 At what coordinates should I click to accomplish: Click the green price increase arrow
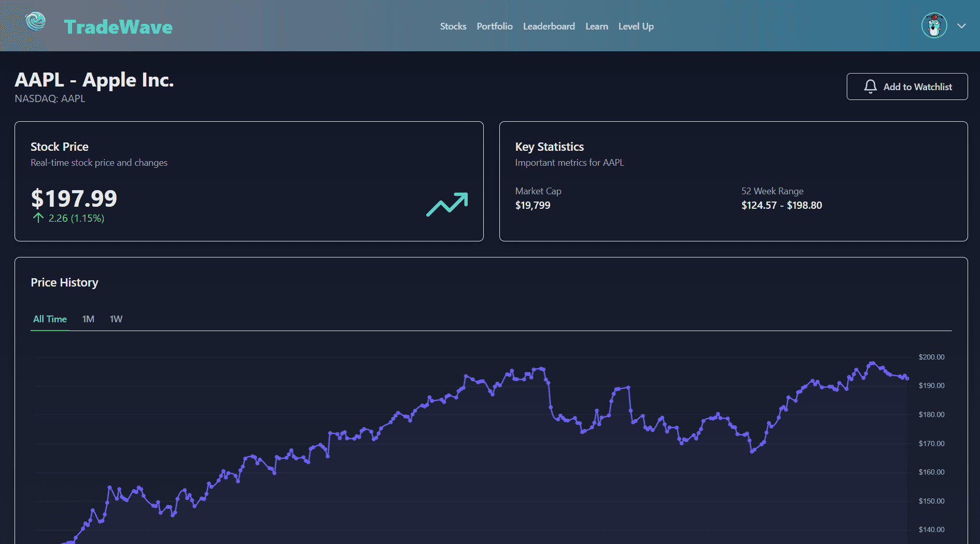pos(38,218)
